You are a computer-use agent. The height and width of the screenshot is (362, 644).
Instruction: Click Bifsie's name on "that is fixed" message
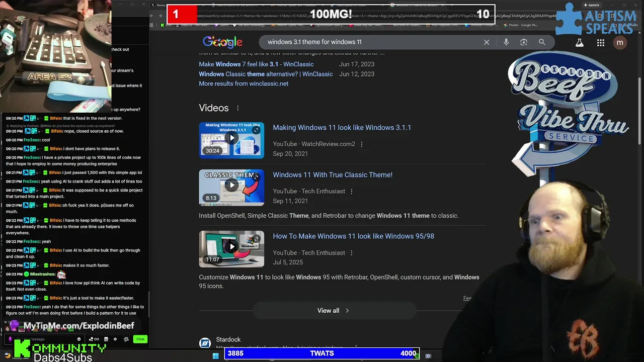(x=55, y=119)
